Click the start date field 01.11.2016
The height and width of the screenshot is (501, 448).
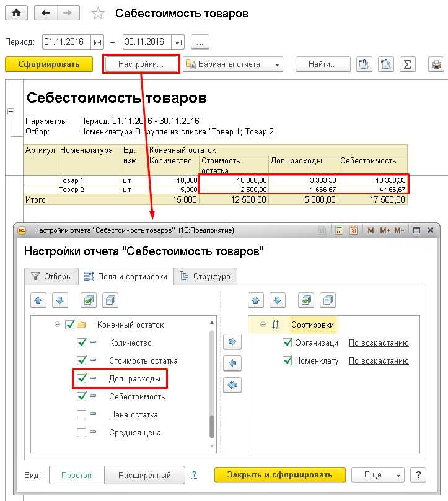click(67, 42)
